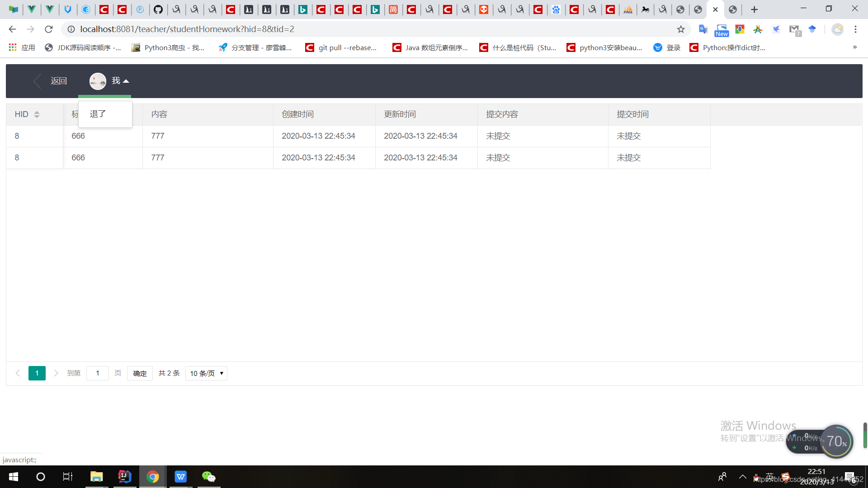Edit the page number input field
Viewport: 868px width, 488px height.
[98, 373]
